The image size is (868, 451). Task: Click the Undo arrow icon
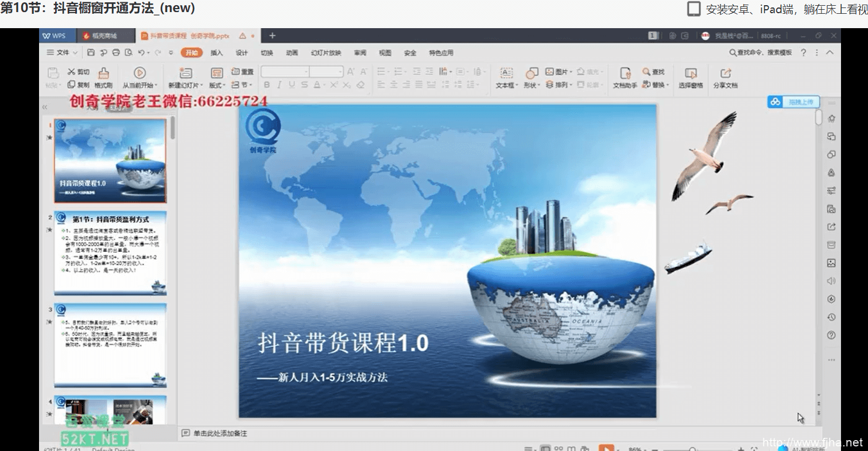(141, 52)
